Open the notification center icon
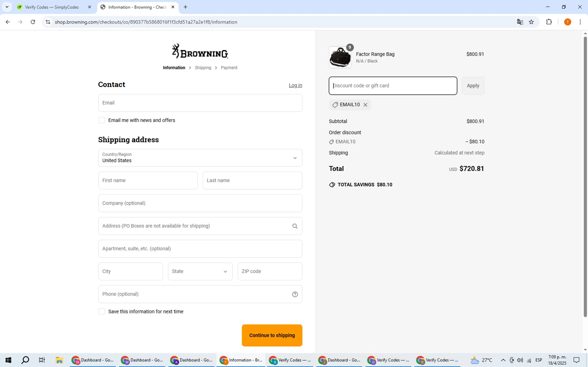The width and height of the screenshot is (588, 367). pyautogui.click(x=577, y=360)
